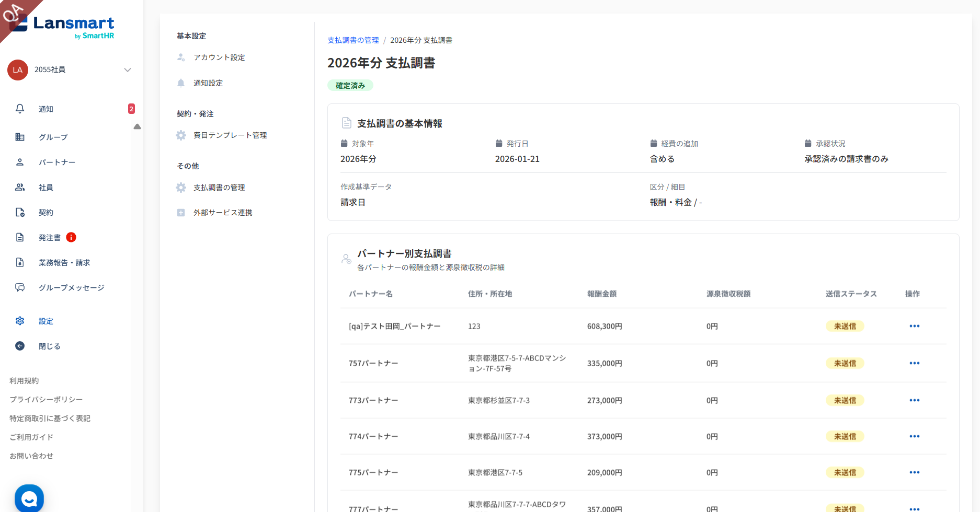Go to 外部サービス連携 menu item
Viewport: 980px width, 512px height.
tap(223, 213)
